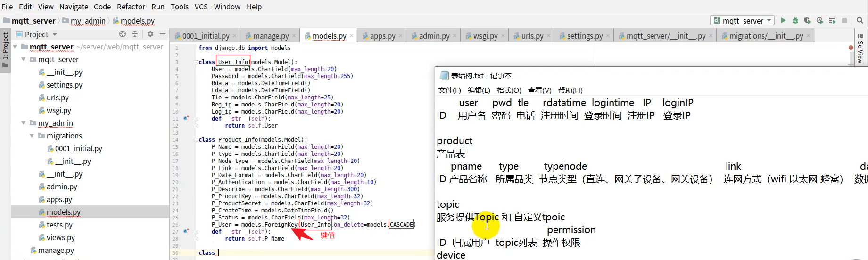Switch to the settings.py editor tab
The image size is (868, 260).
[585, 36]
